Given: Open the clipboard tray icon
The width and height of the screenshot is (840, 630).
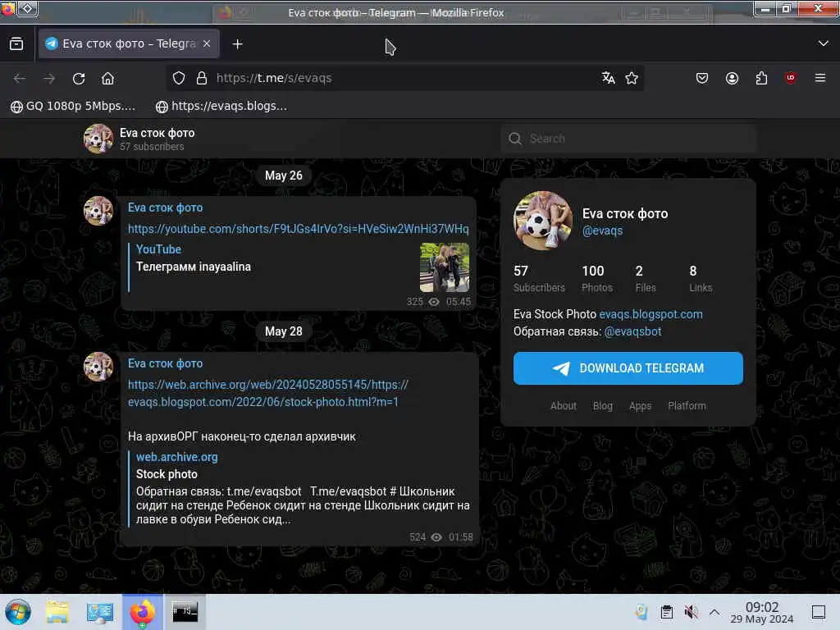Looking at the screenshot, I should click(666, 612).
